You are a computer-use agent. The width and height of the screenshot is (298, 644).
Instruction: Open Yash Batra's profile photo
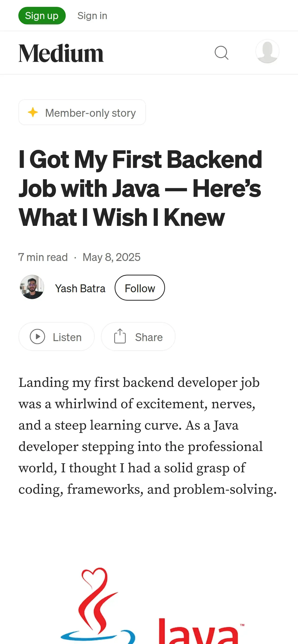click(32, 287)
